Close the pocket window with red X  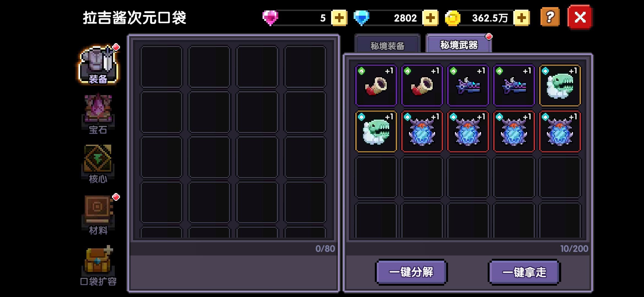[x=580, y=17]
